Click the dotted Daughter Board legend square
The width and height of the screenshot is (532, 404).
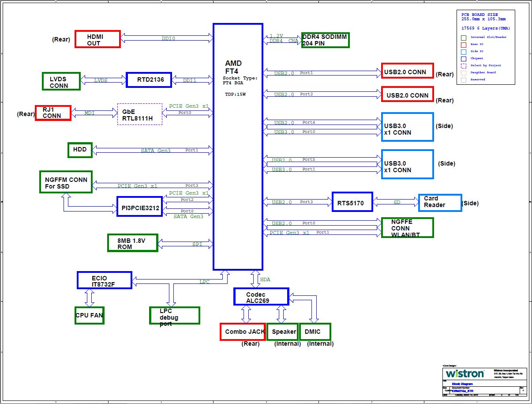[463, 73]
